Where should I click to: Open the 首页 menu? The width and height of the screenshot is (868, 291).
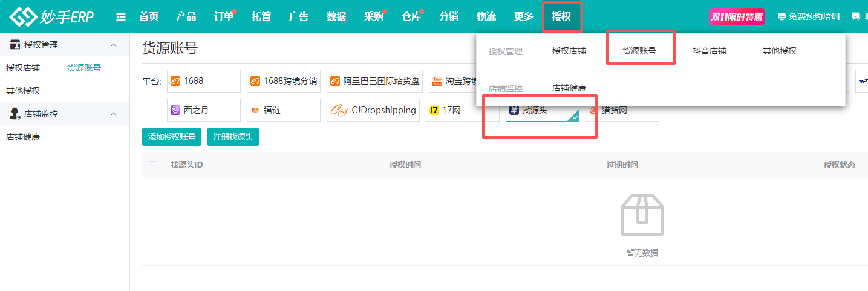click(x=149, y=17)
